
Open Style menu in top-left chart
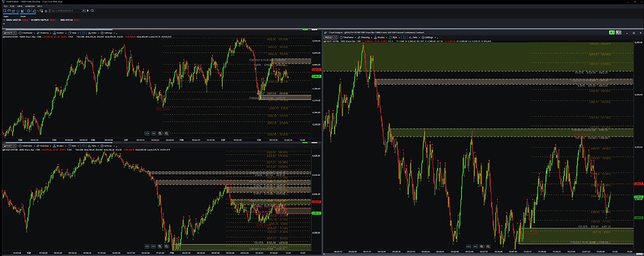(x=73, y=33)
